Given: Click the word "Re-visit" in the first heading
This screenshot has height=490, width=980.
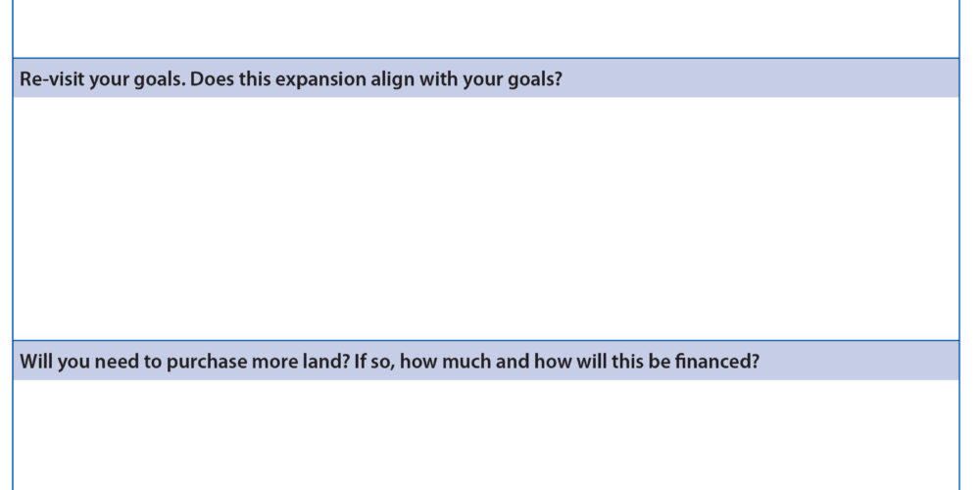Looking at the screenshot, I should (51, 78).
